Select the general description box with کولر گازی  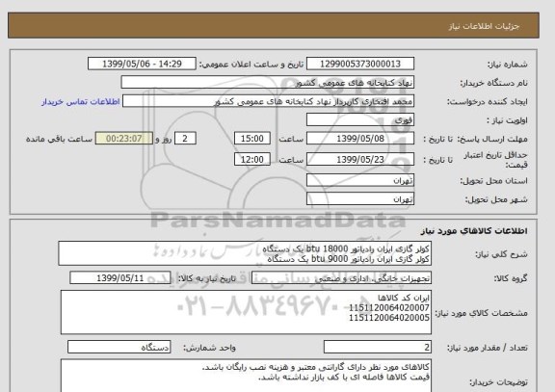(x=245, y=253)
